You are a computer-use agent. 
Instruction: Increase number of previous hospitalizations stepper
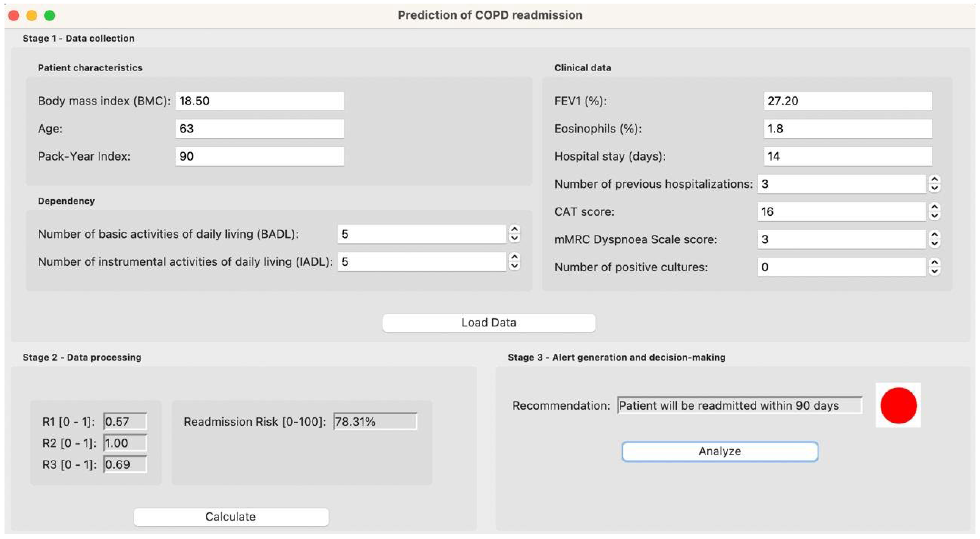934,179
